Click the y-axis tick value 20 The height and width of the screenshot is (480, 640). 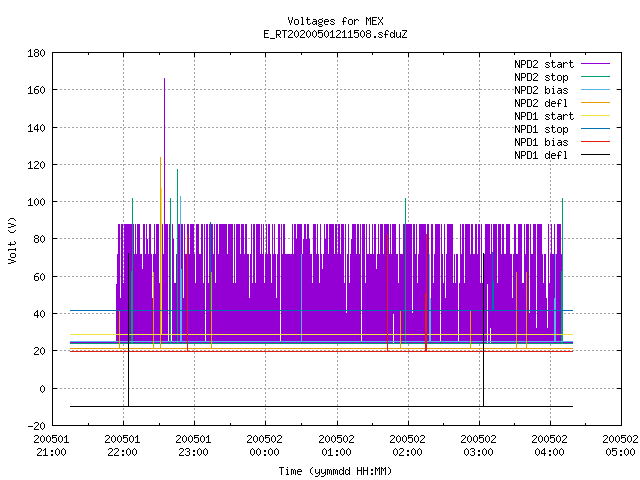[39, 351]
